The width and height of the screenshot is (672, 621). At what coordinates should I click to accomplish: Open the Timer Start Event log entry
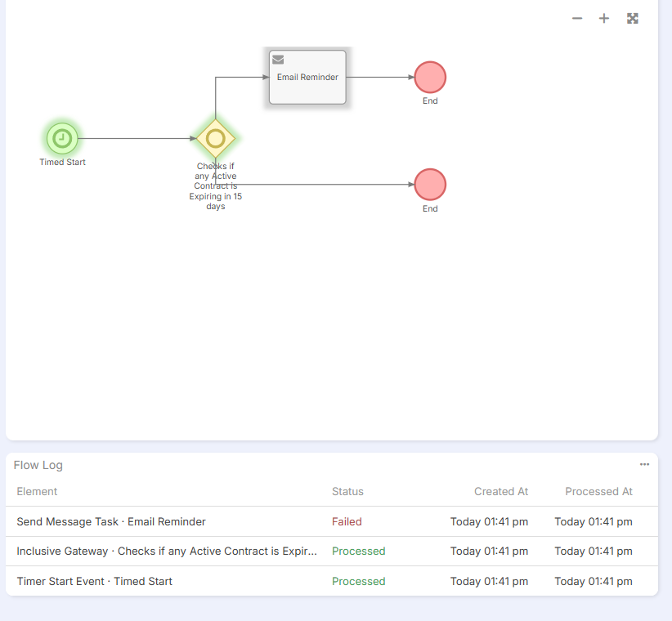click(x=94, y=581)
